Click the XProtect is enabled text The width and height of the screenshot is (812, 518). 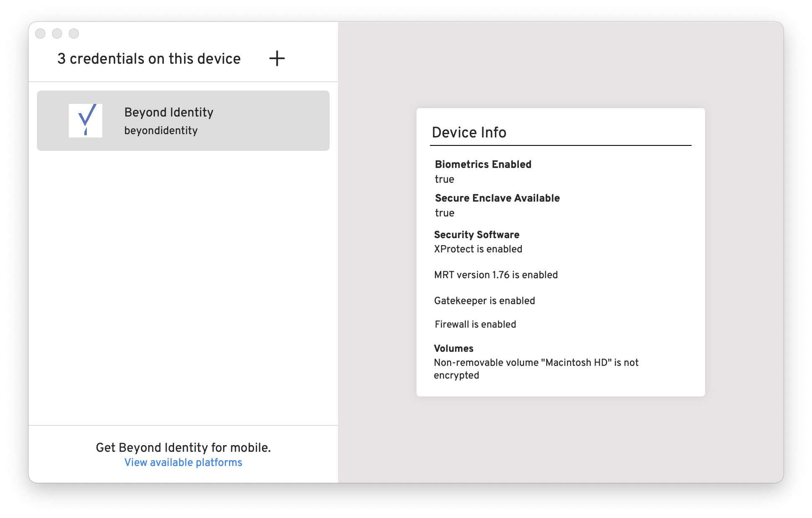pos(478,249)
